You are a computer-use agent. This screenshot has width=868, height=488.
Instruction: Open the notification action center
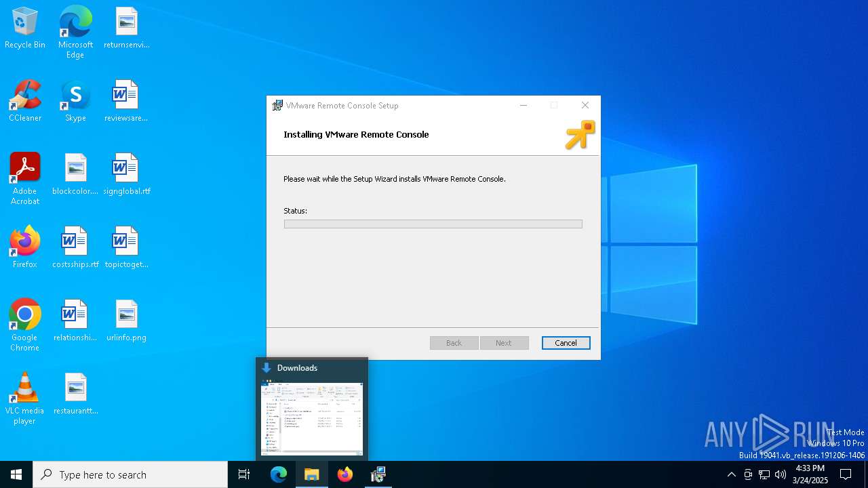pos(846,474)
